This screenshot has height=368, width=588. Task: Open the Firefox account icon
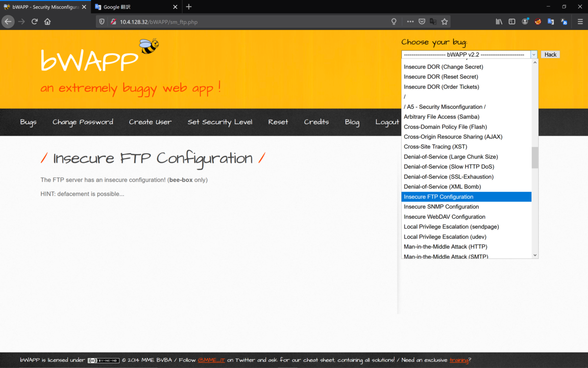click(525, 22)
